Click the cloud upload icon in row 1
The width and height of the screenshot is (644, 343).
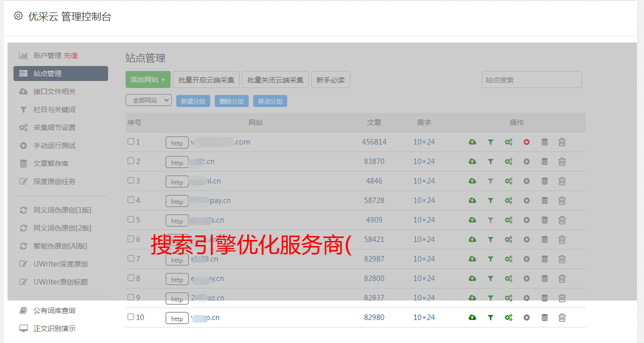[472, 142]
